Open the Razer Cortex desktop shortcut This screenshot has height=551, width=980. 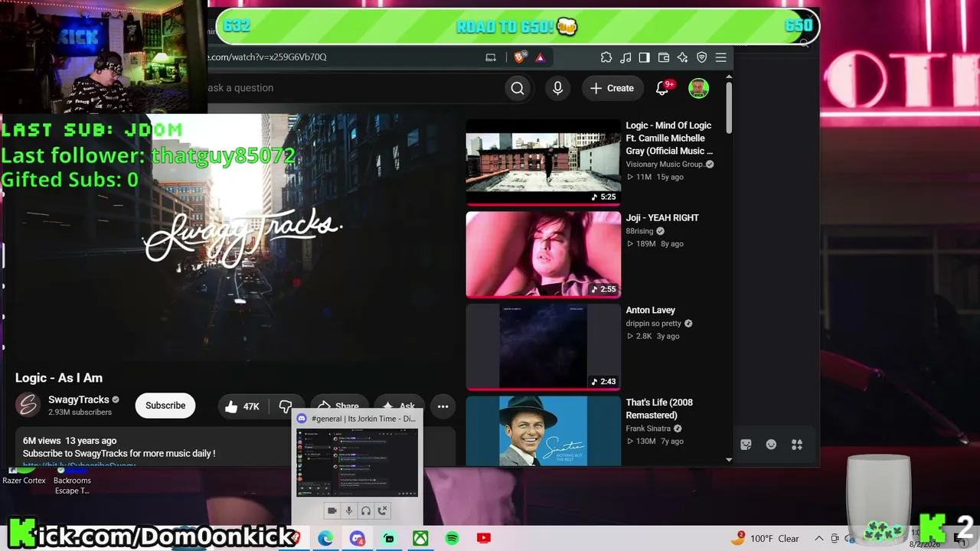pos(24,476)
